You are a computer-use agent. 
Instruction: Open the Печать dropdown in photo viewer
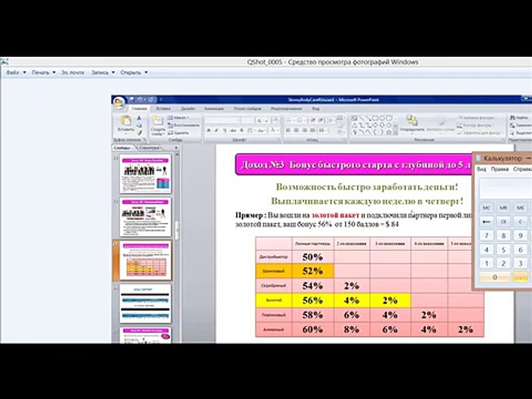pyautogui.click(x=44, y=72)
